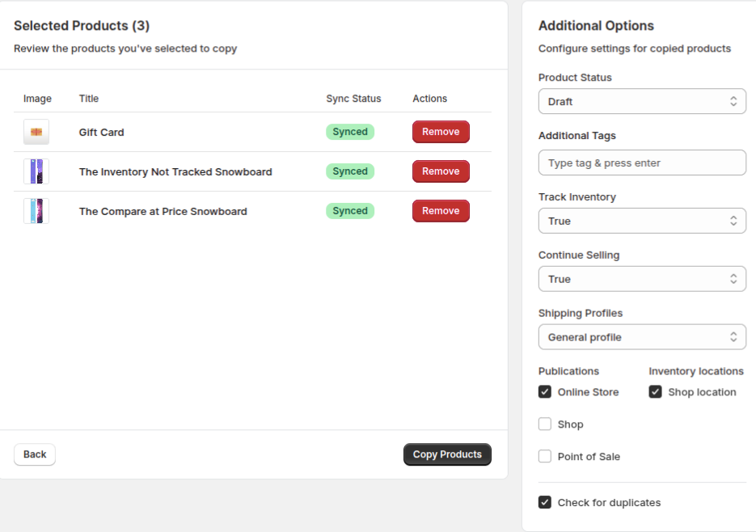The image size is (756, 532).
Task: Remove the Gift Card product
Action: click(x=441, y=132)
